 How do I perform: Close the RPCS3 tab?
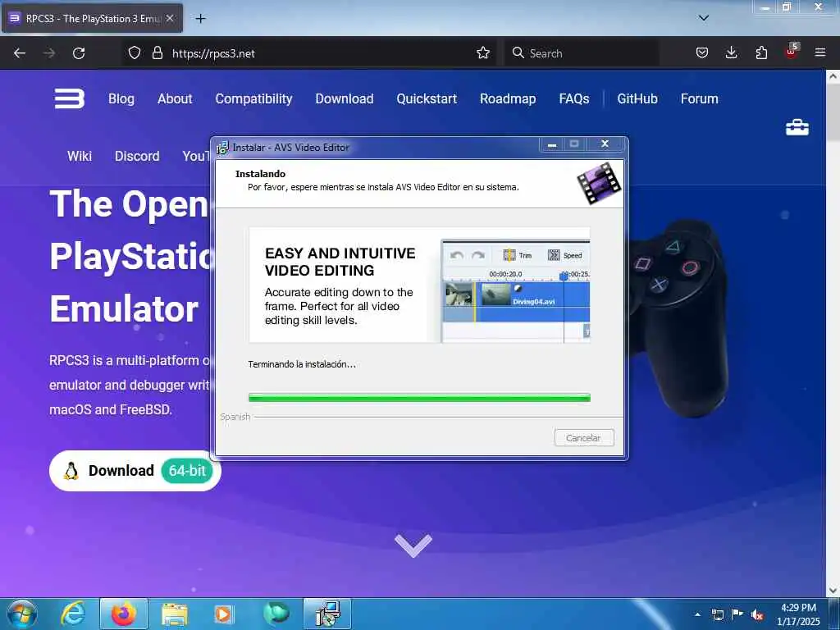[x=170, y=18]
